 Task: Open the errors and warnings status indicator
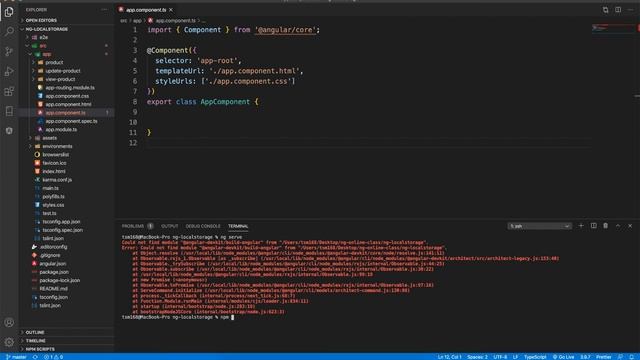click(x=53, y=357)
